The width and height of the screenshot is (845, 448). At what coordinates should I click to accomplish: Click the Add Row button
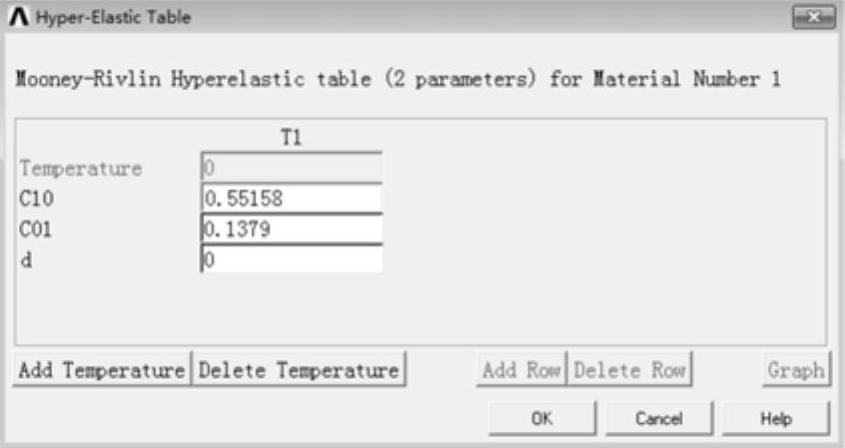[522, 370]
